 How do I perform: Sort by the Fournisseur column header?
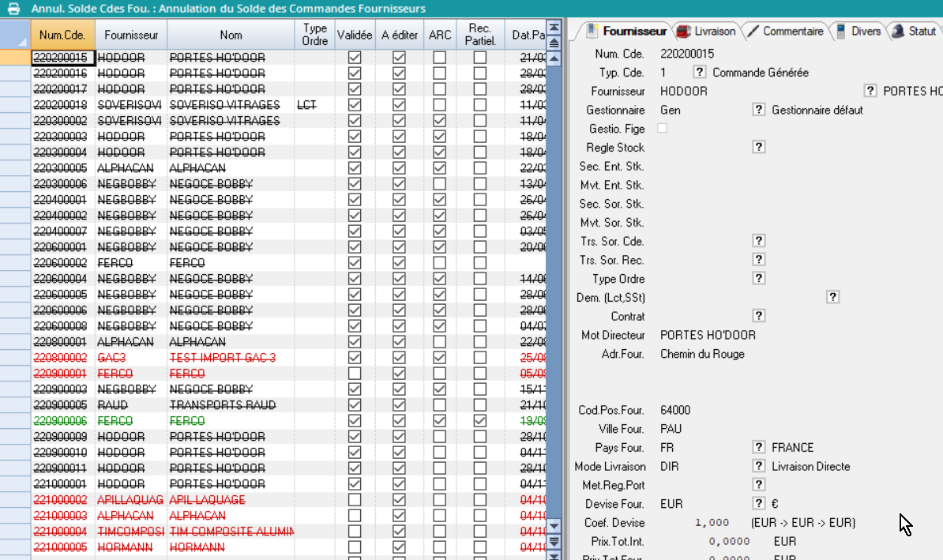[x=131, y=36]
